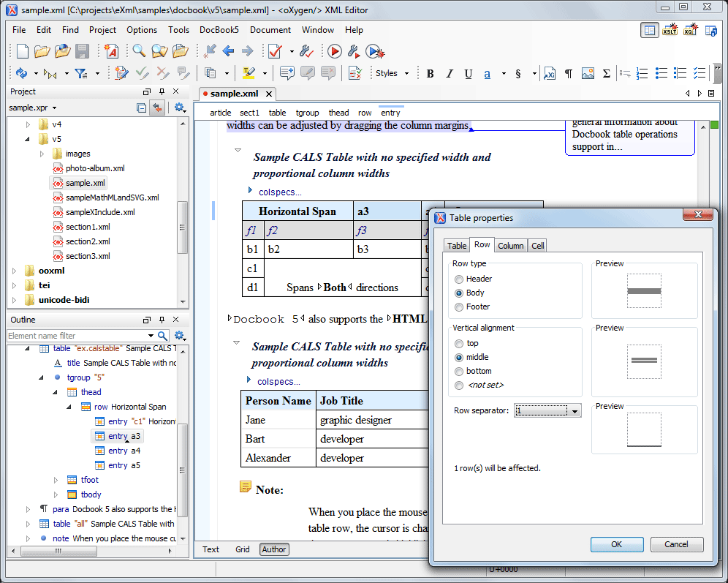Insert a paragraph with the pilcrow icon
Viewport: 728px width, 583px height.
[x=568, y=73]
